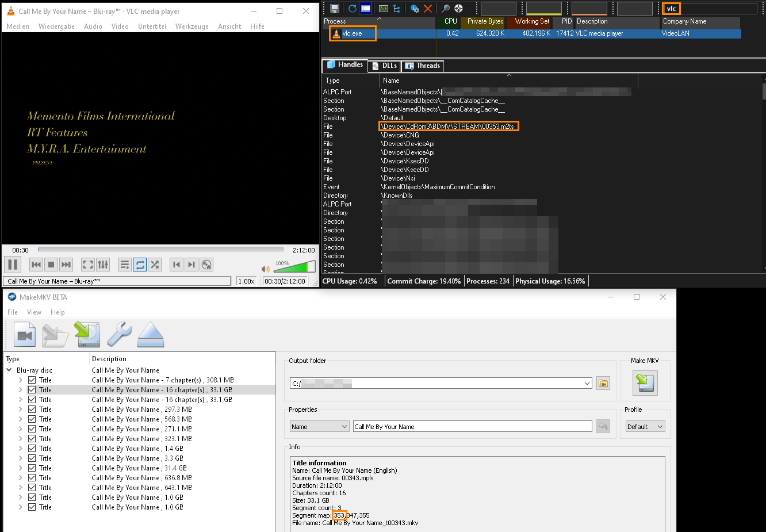Click VLC previous media button

pos(36,265)
